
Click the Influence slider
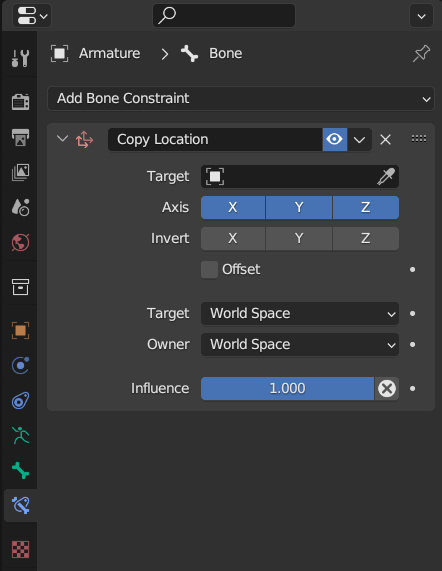[287, 389]
